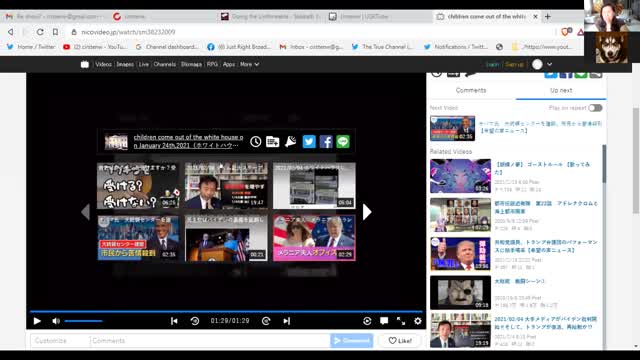This screenshot has height=360, width=640.
Task: Expand the More dropdown in the navigation
Action: click(249, 64)
